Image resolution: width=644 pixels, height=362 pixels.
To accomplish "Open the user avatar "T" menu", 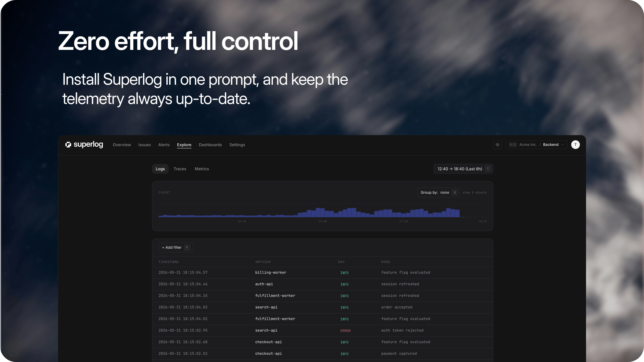I will [x=575, y=145].
